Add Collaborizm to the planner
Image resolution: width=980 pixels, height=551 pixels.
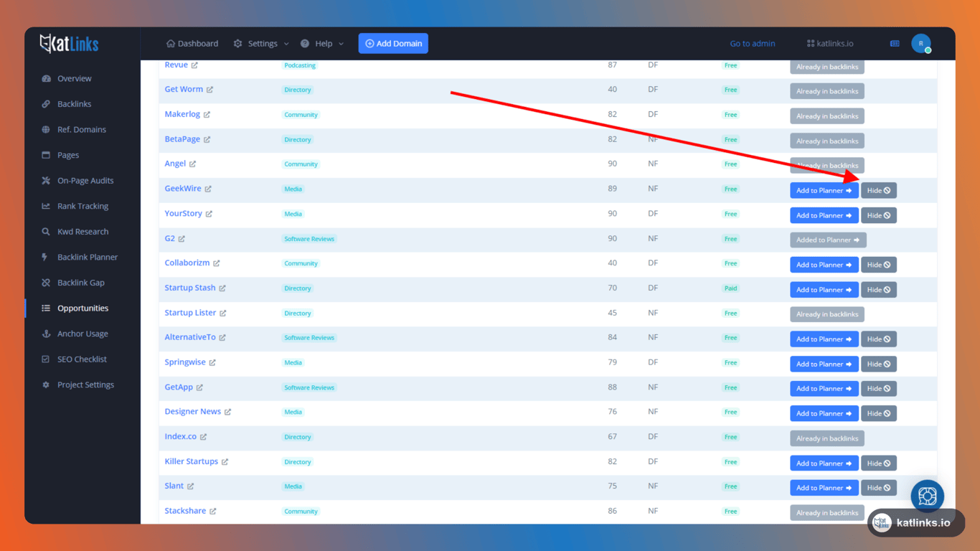(824, 265)
